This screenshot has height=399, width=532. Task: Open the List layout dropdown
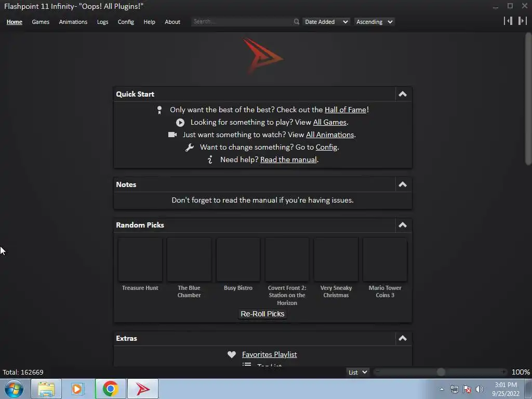357,372
